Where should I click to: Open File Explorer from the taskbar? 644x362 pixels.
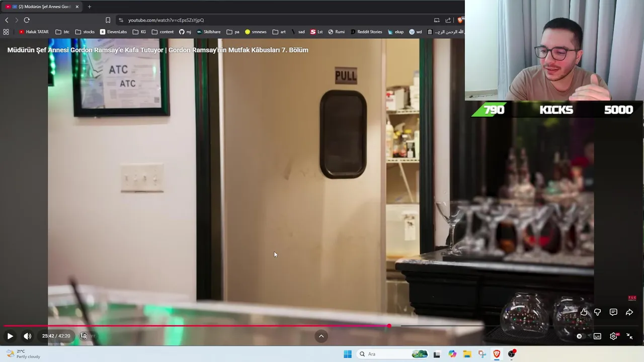[467, 354]
